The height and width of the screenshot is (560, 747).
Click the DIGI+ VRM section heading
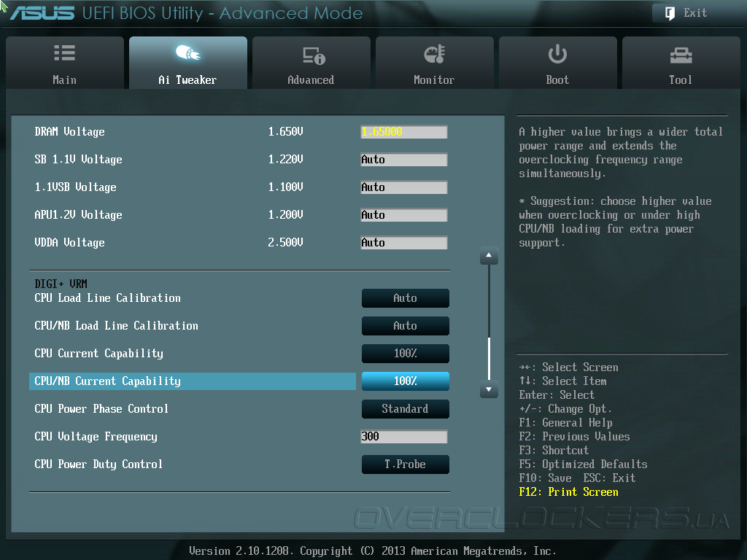(x=61, y=284)
